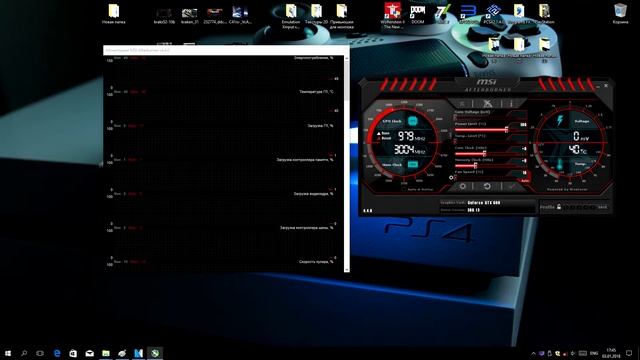Open taskbar search
640x360 pixels.
pyautogui.click(x=24, y=353)
